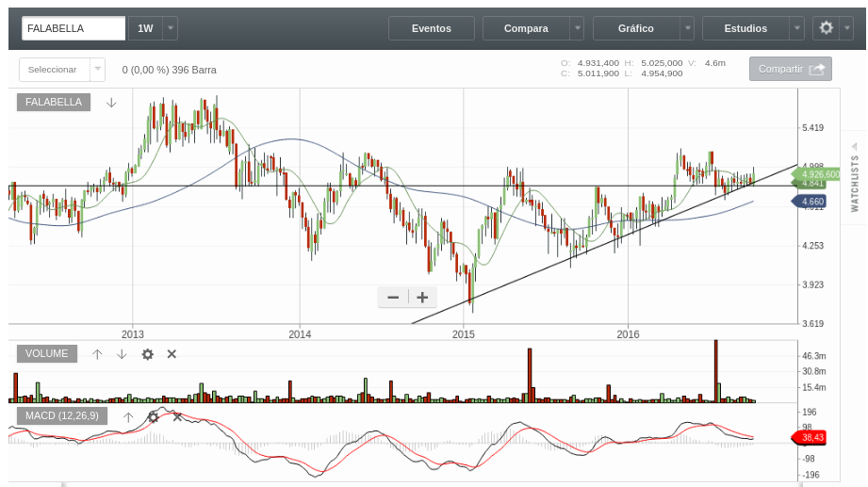Move FALABELLA panel down with arrow icon
Viewport: 868px width, 487px height.
pos(111,103)
